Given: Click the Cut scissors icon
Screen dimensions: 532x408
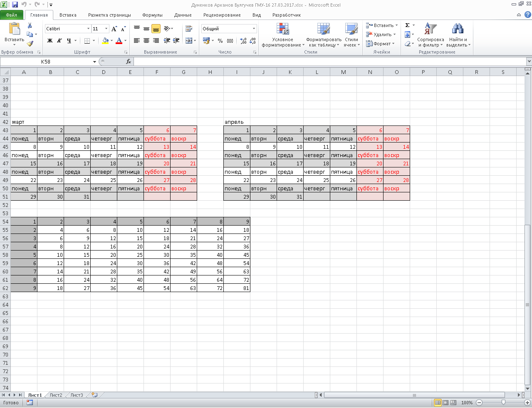Looking at the screenshot, I should [x=30, y=26].
